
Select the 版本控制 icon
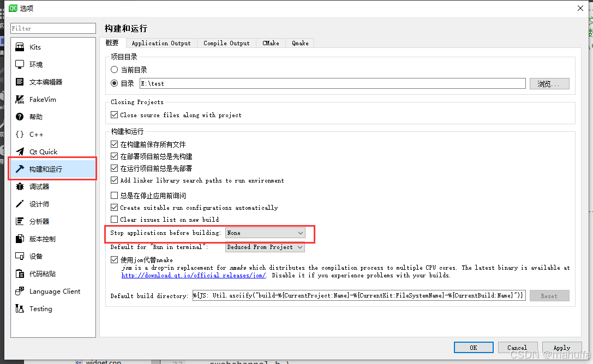tap(20, 239)
